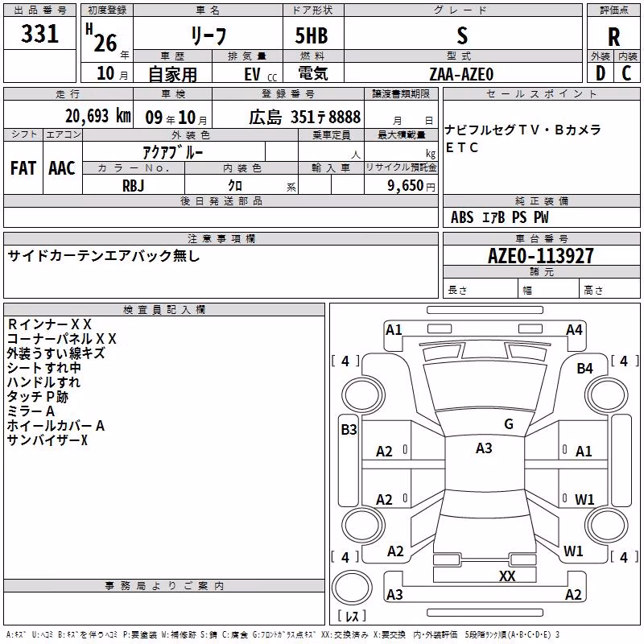This screenshot has height=644, width=644.
Task: Click the exterior score D
Action: (601, 73)
